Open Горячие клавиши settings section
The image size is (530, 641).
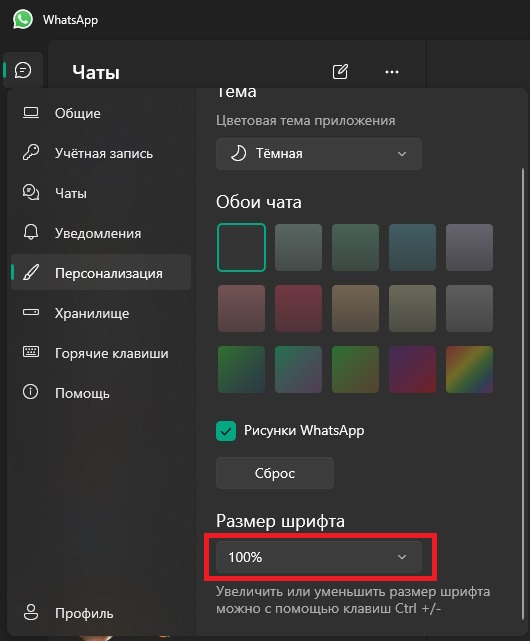(x=101, y=352)
